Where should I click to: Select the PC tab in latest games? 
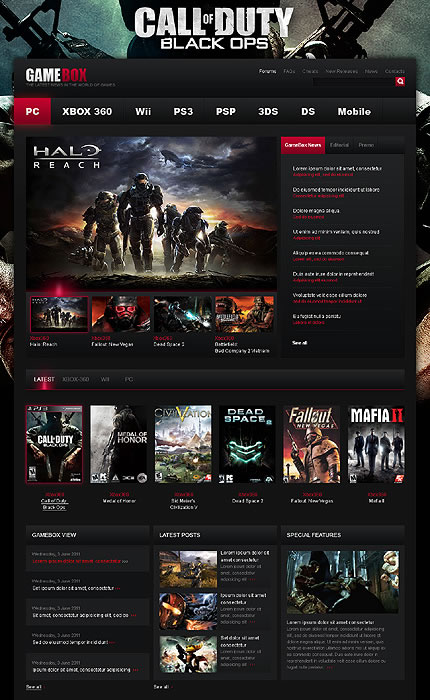click(129, 379)
